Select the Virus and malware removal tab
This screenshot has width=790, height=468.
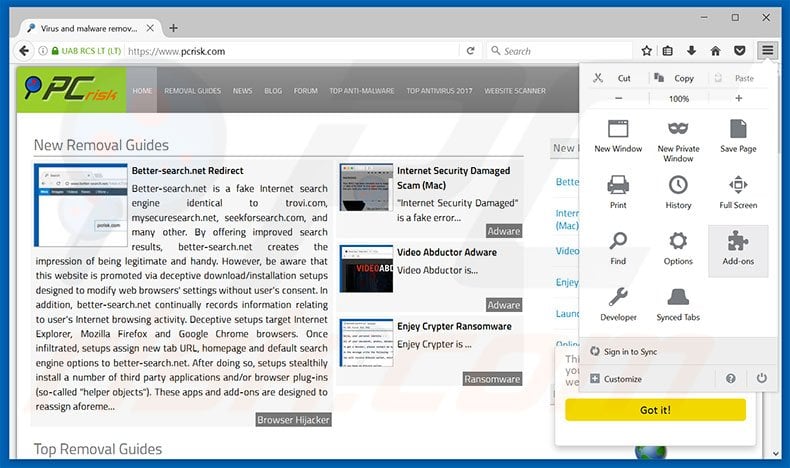click(91, 28)
